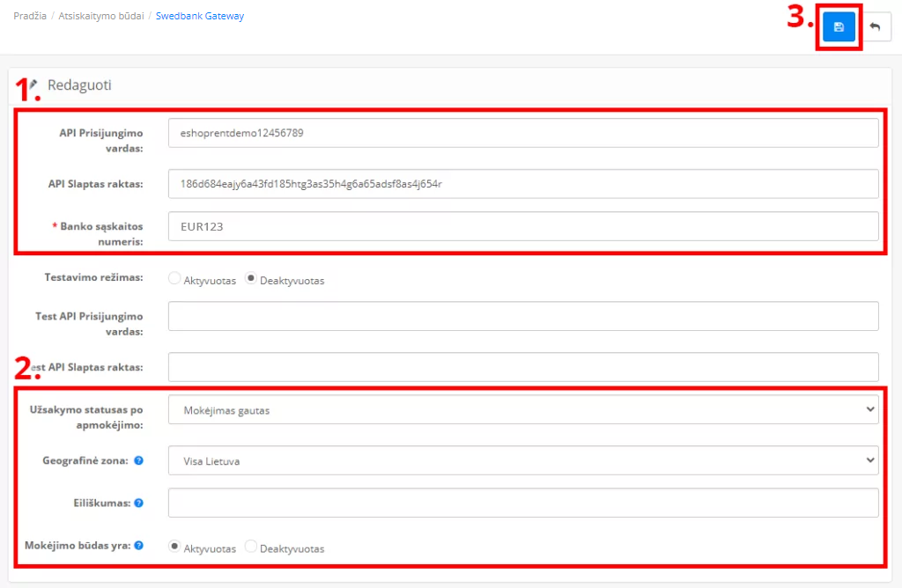
Task: Click the Eiliškumas input field
Action: pos(523,503)
